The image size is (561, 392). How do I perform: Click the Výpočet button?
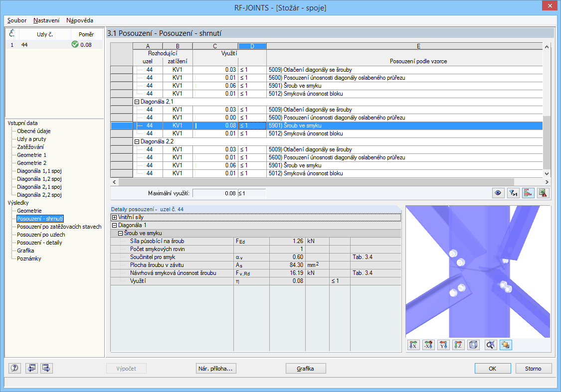coord(126,369)
